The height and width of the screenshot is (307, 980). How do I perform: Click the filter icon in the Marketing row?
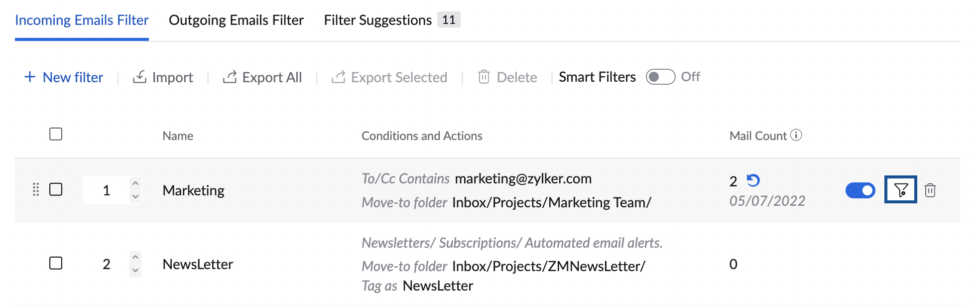(x=900, y=190)
